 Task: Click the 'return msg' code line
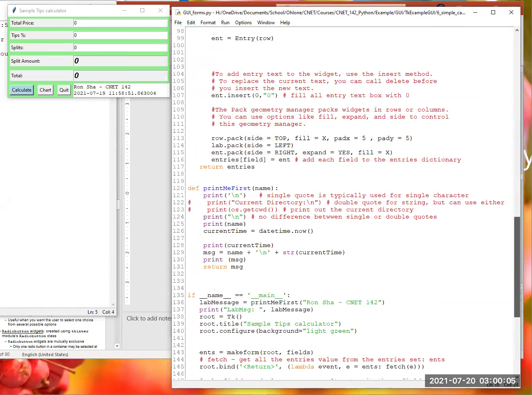[x=223, y=267]
